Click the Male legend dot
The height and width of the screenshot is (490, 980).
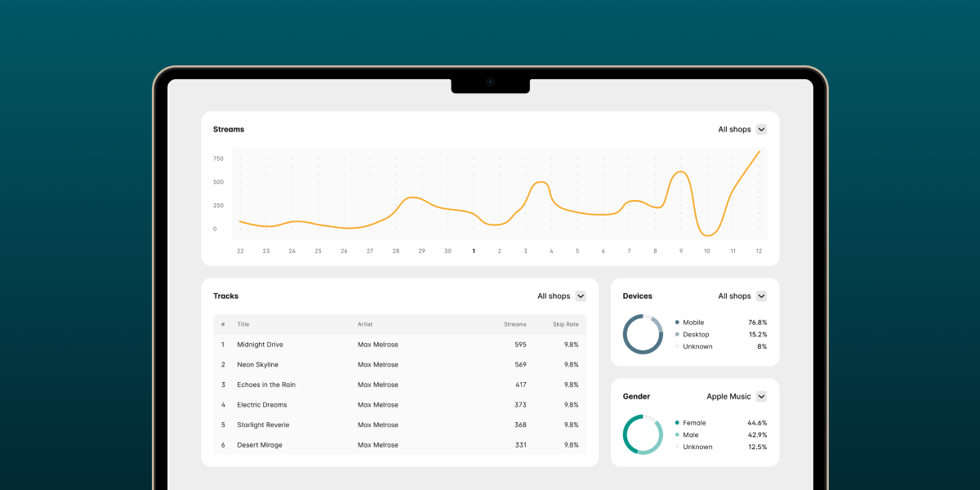[x=677, y=435]
